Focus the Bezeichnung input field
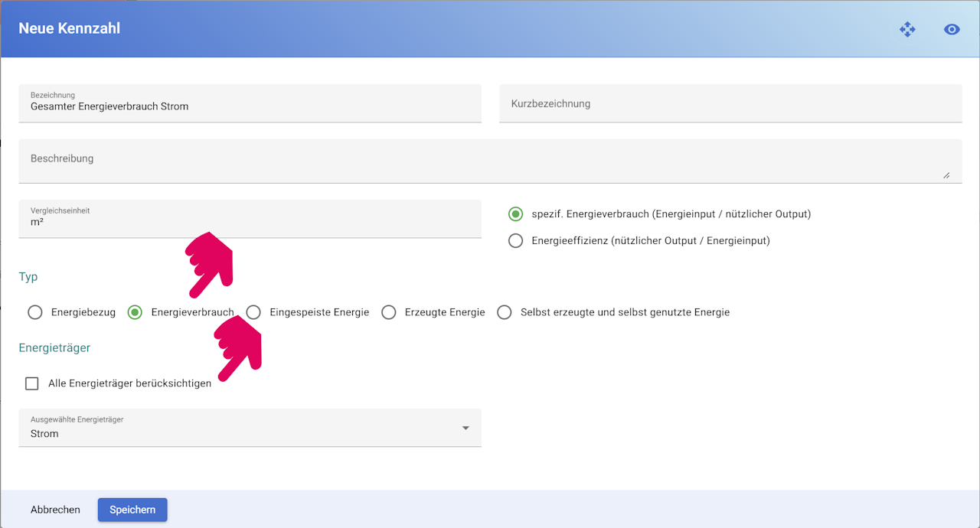980x528 pixels. tap(250, 103)
